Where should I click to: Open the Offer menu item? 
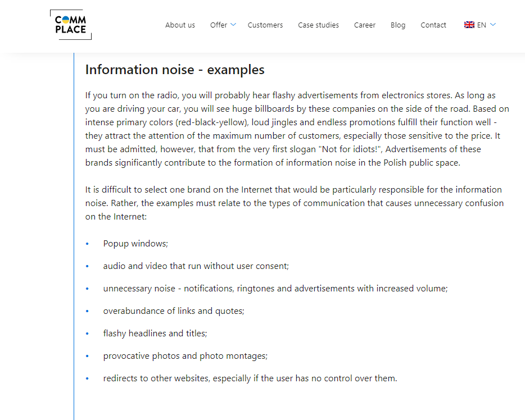coord(219,25)
